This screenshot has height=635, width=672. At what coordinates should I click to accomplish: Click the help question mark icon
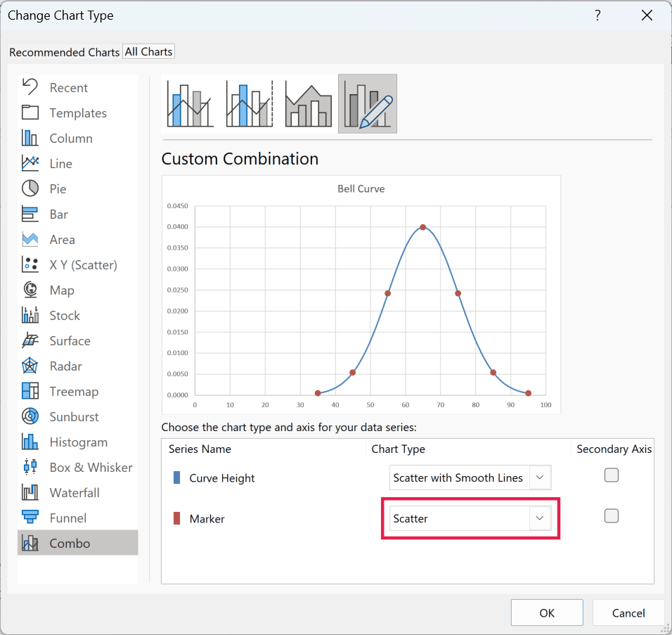(598, 15)
